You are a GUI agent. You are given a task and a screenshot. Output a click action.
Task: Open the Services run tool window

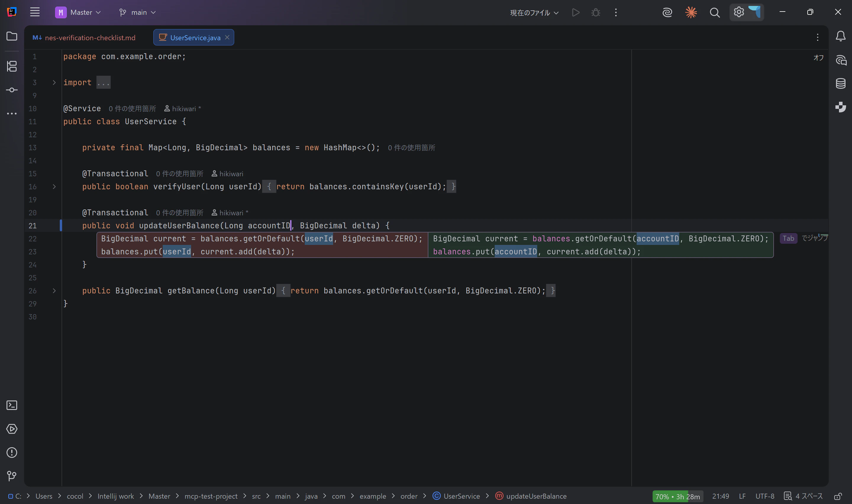coord(12,429)
